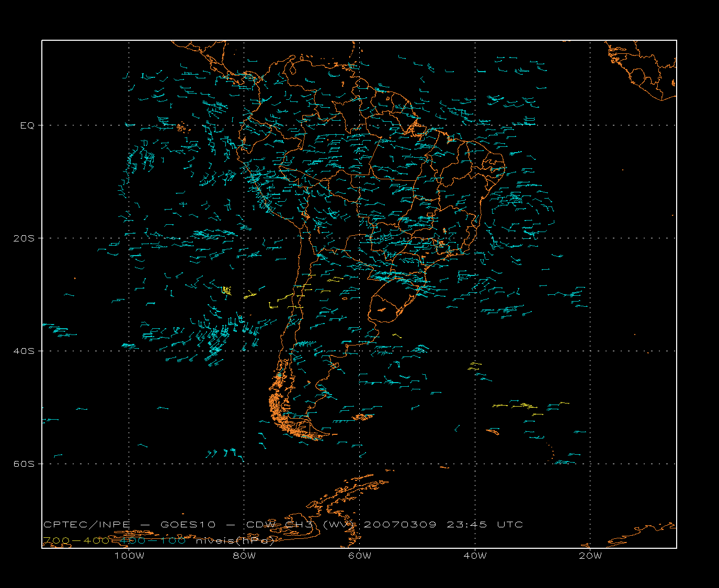
Task: Click the EQ latitude label
Action: pyautogui.click(x=27, y=125)
